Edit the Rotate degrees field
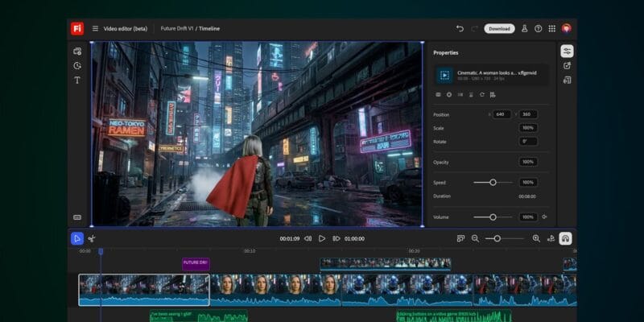Viewport: 644px width, 322px height. (528, 142)
